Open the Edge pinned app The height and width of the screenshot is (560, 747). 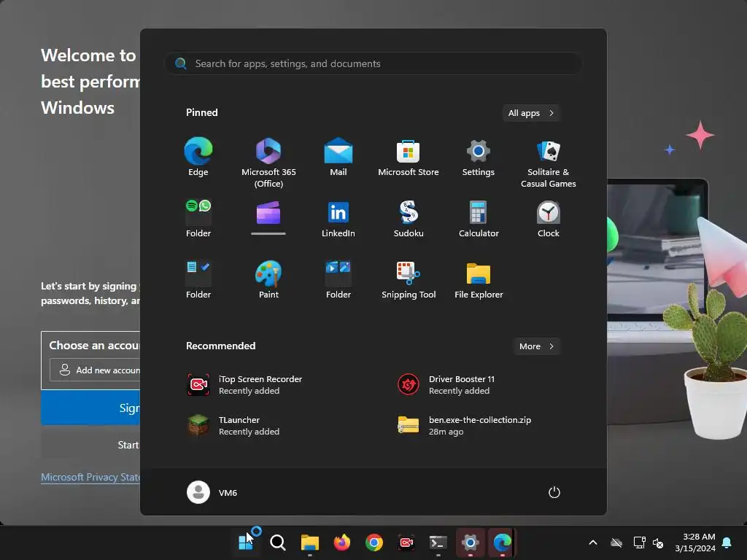(x=198, y=157)
